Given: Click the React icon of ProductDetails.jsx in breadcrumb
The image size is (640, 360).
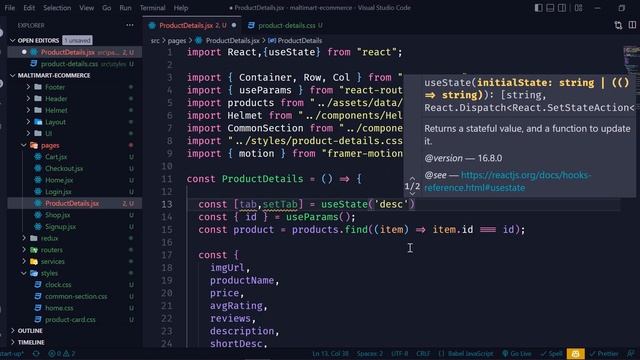Looking at the screenshot, I should (199, 40).
